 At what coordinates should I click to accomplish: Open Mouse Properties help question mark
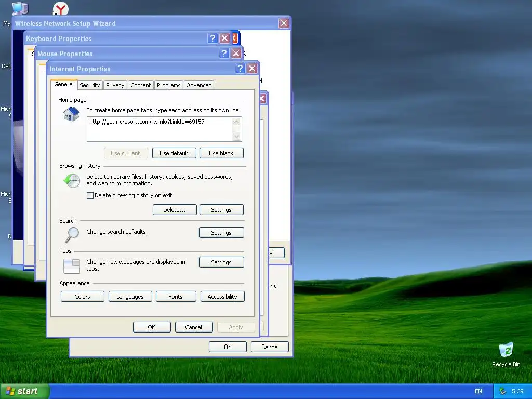(223, 54)
